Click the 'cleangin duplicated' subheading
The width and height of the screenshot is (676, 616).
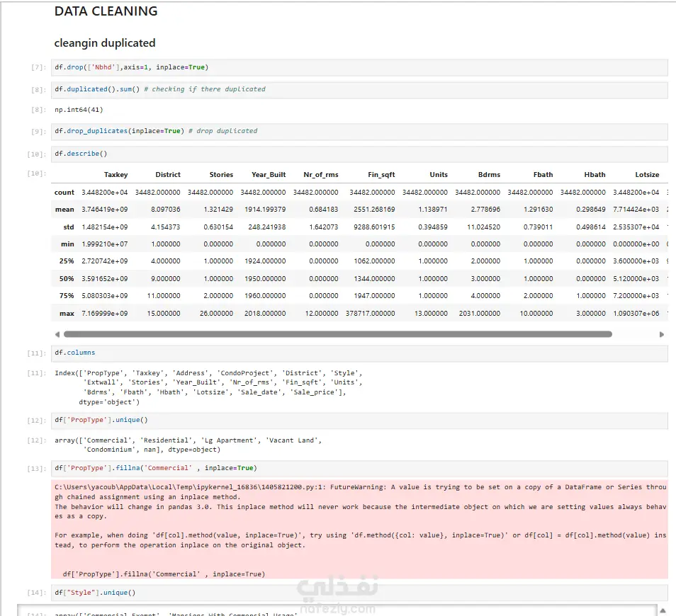tap(105, 43)
